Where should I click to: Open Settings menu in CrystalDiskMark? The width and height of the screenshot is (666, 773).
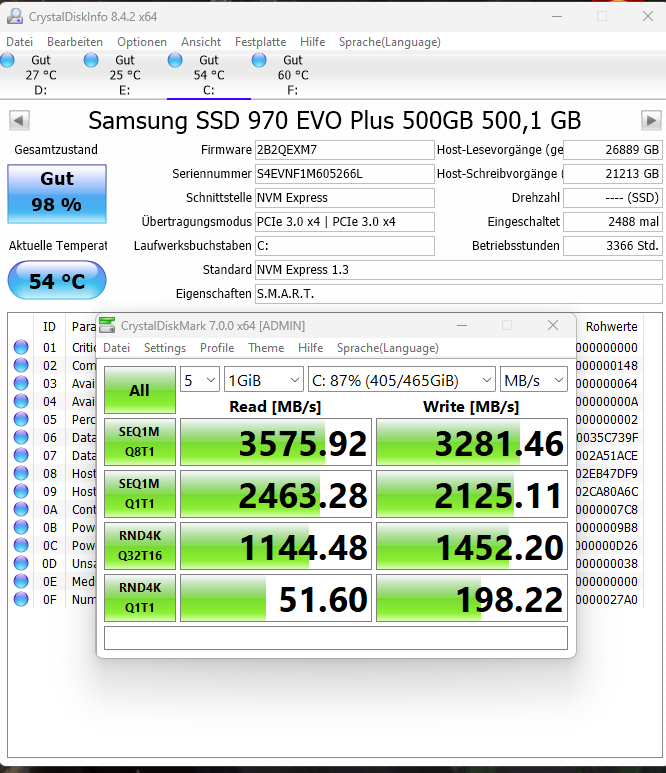[x=165, y=348]
